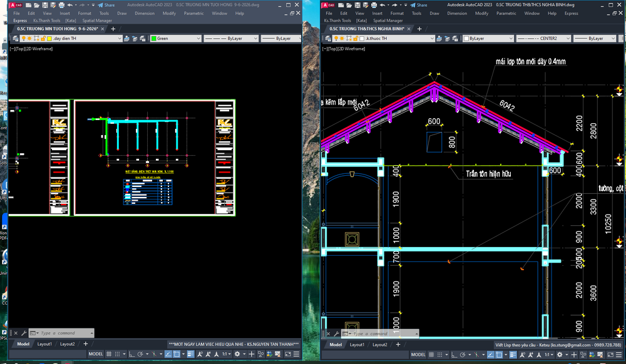
Task: Toggle freeze sun icon for .day dien TH layer
Action: point(29,39)
